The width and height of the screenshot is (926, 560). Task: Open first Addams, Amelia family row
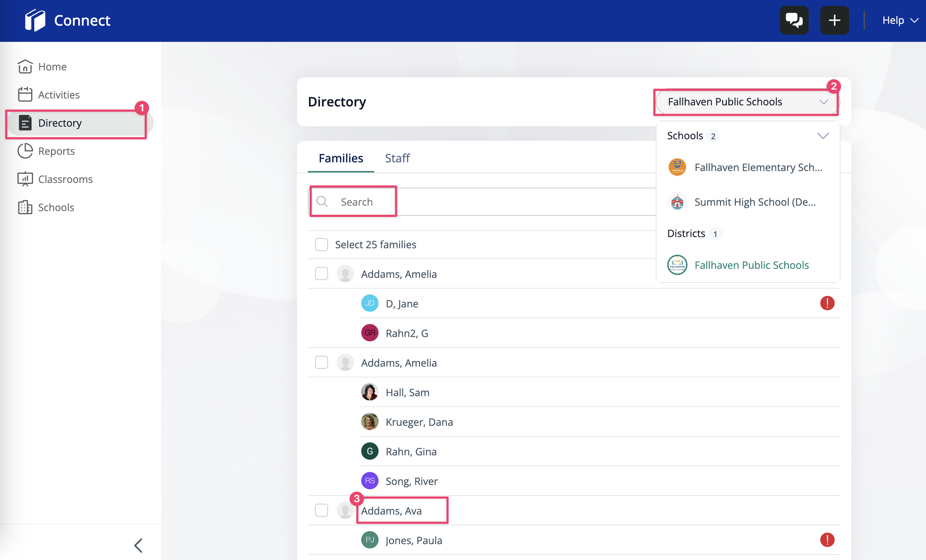[399, 274]
